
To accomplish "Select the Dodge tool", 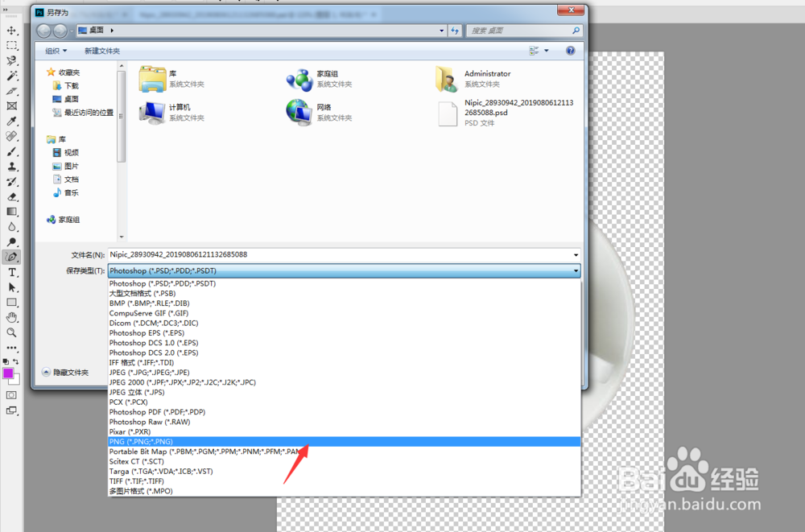I will click(x=11, y=242).
